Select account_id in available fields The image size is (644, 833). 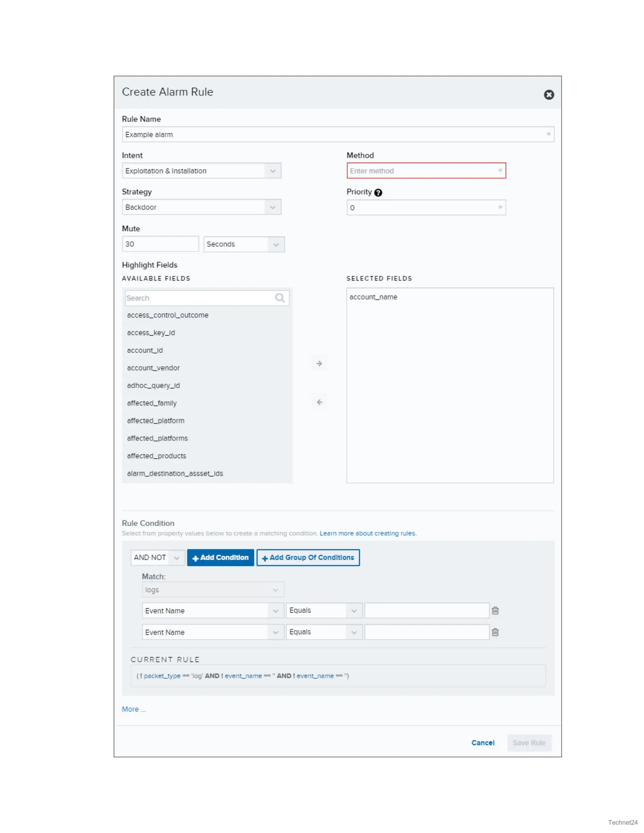click(145, 350)
